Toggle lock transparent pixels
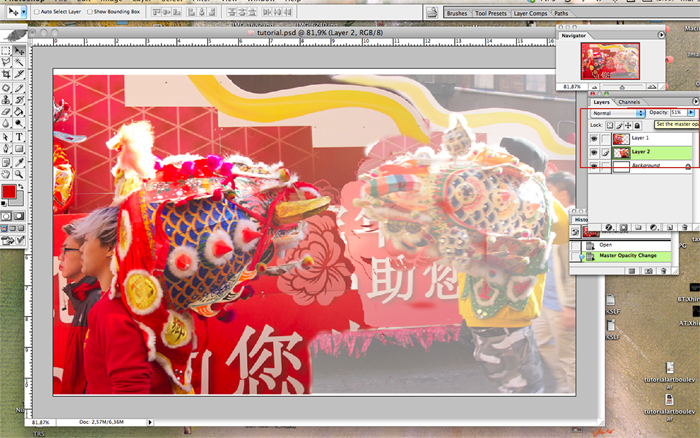700x438 pixels. pos(609,125)
